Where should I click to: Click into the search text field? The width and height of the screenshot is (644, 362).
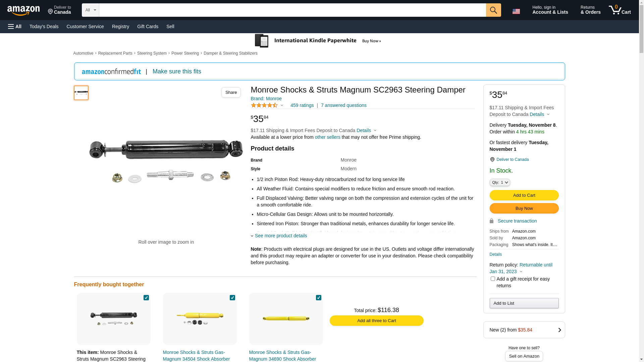(x=292, y=10)
